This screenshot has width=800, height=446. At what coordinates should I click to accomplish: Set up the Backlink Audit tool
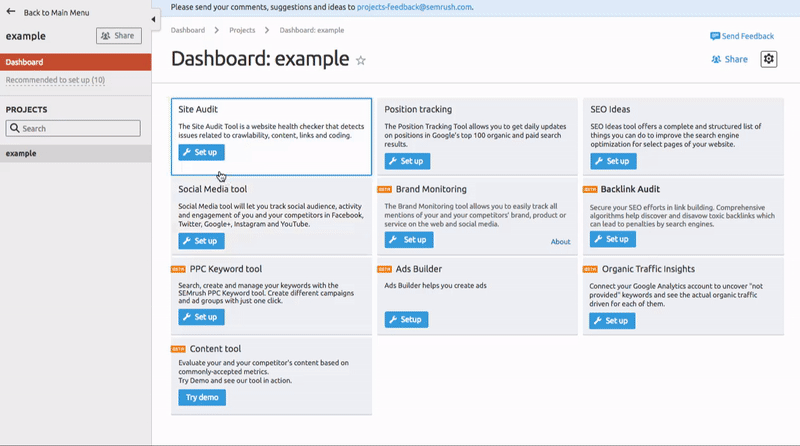(x=613, y=239)
